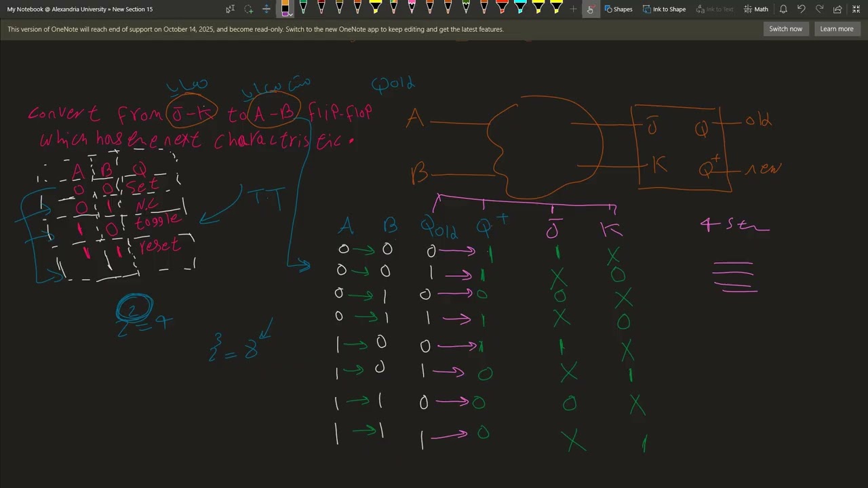Toggle Draw with Touch mode
868x488 pixels.
[591, 9]
